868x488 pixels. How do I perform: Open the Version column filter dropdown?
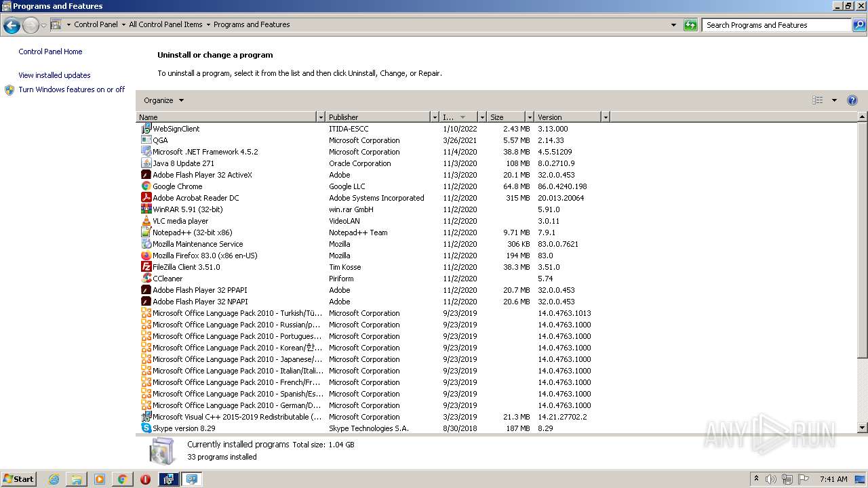click(606, 117)
